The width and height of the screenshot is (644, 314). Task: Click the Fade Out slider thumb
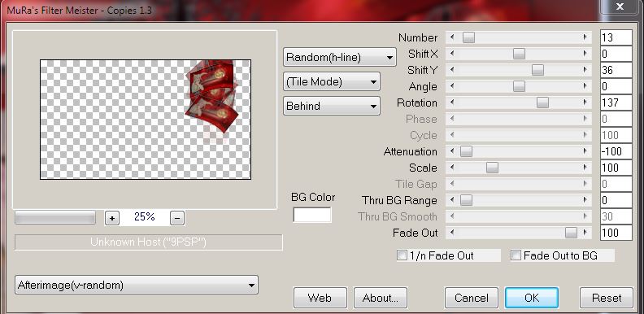pos(571,233)
